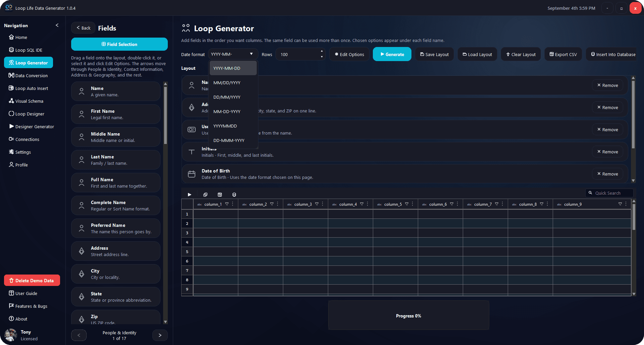The image size is (644, 345).
Task: Open column_6 options menu
Action: pos(457,204)
